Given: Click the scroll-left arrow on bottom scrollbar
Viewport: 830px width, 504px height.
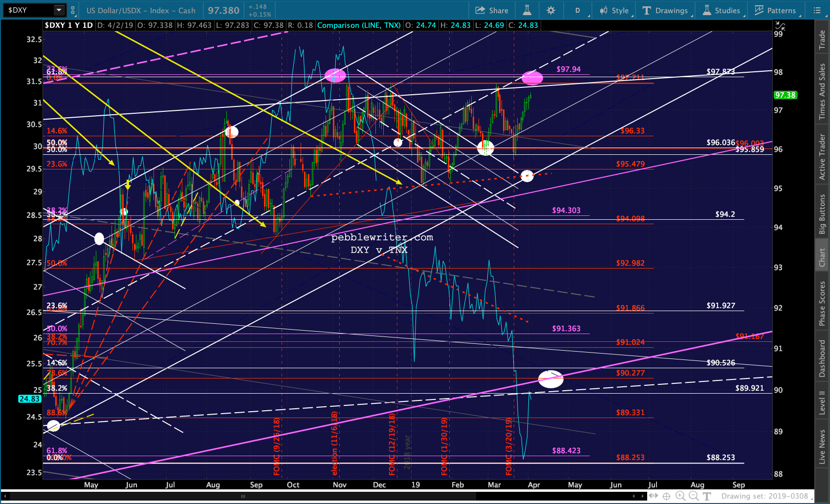Looking at the screenshot, I should (6, 496).
